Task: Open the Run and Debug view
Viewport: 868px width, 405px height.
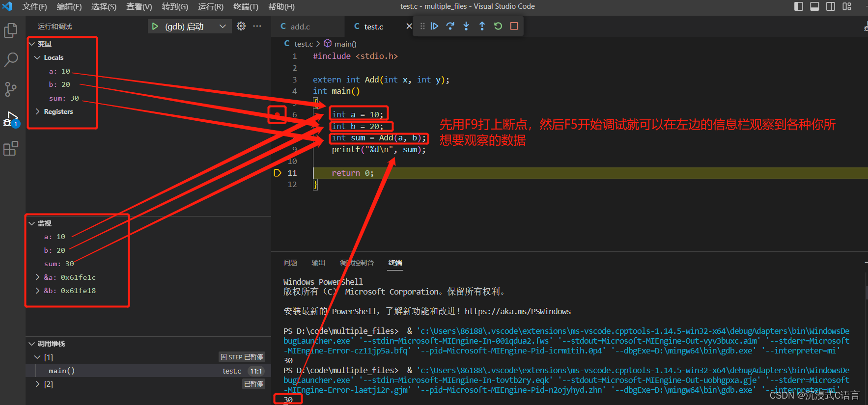Action: coord(11,119)
